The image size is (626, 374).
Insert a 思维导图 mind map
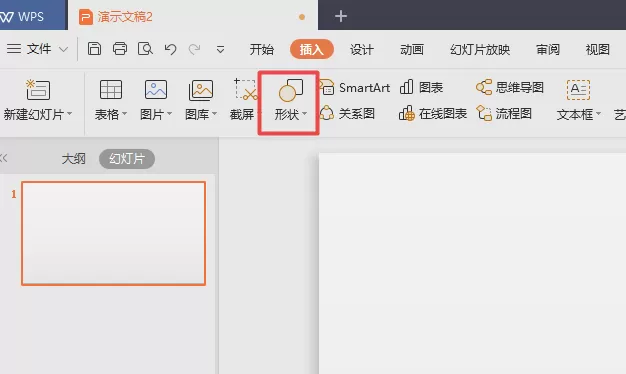pyautogui.click(x=510, y=87)
